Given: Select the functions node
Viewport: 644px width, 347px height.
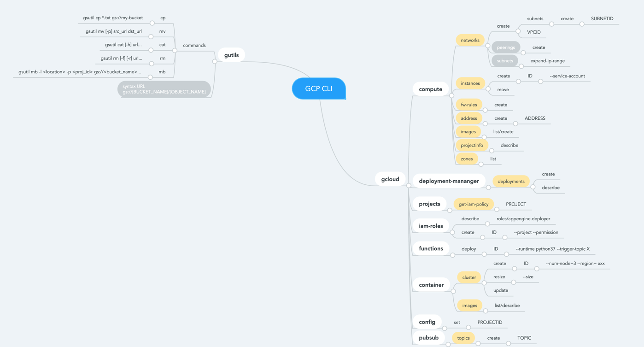Looking at the screenshot, I should pyautogui.click(x=431, y=248).
